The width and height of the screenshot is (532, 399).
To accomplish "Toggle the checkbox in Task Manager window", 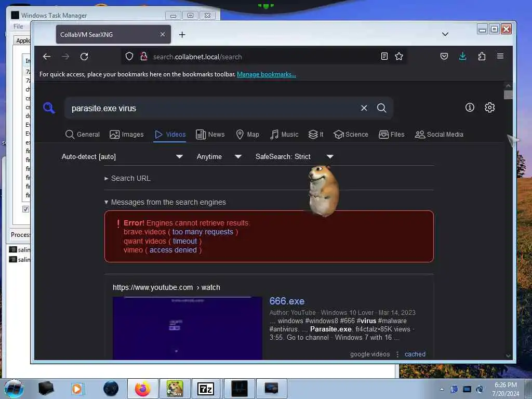I will pos(25,209).
